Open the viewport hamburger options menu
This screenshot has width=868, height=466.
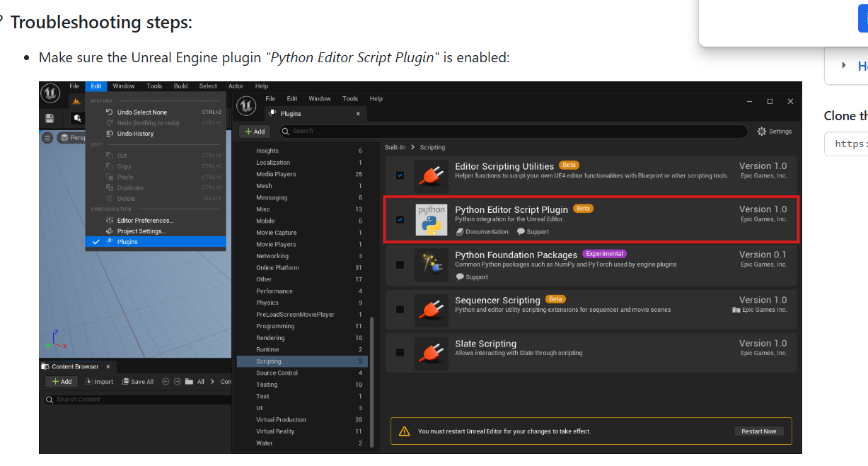(x=47, y=138)
